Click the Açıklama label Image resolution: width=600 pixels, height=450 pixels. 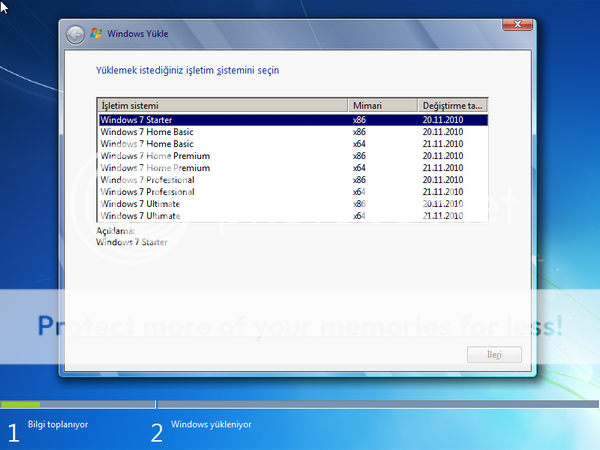point(115,231)
